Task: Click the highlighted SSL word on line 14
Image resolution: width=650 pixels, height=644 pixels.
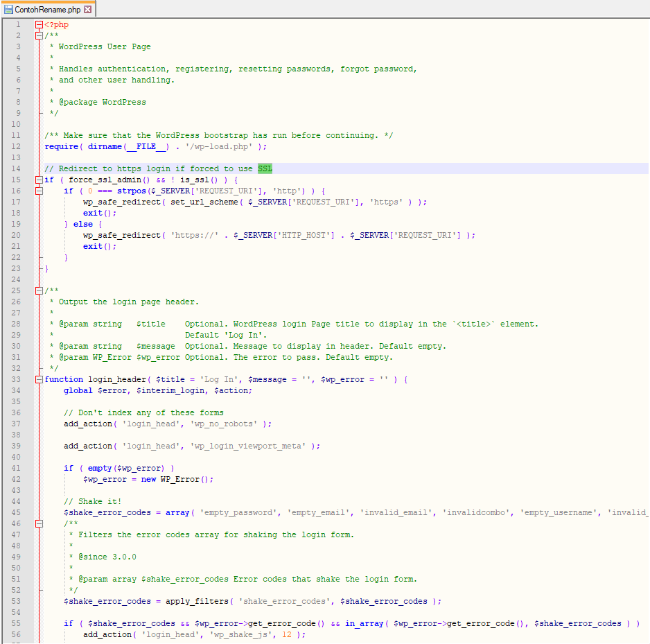Action: (x=265, y=169)
